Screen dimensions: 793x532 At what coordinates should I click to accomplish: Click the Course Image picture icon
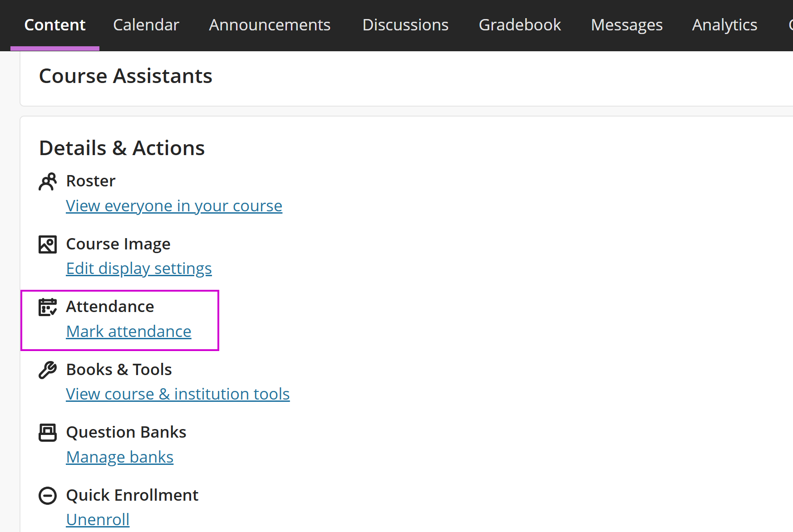tap(48, 244)
